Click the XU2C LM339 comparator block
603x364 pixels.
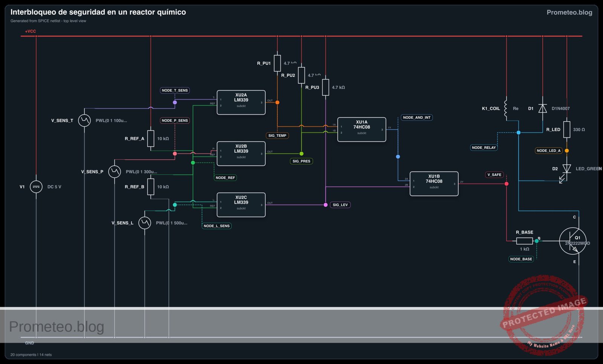tap(241, 205)
